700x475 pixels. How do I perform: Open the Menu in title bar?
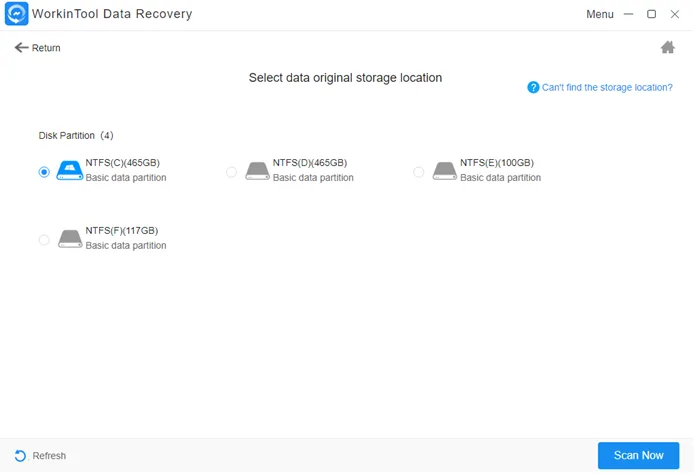tap(600, 14)
